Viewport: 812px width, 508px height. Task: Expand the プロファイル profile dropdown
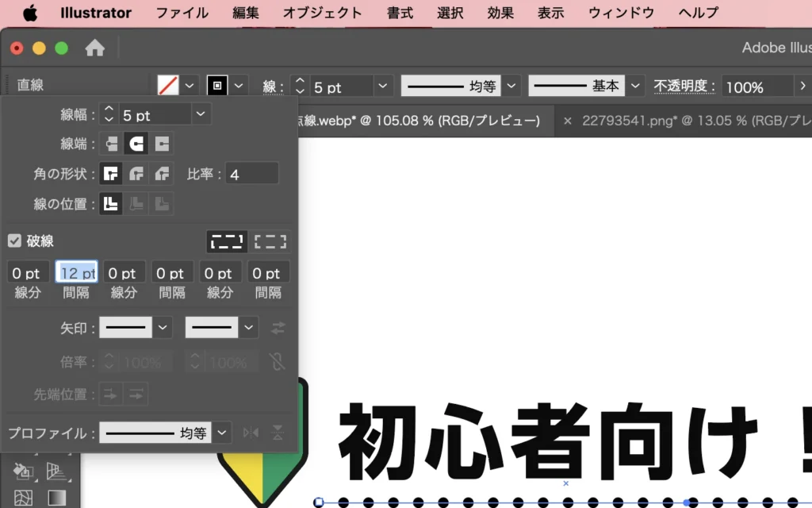click(x=224, y=433)
